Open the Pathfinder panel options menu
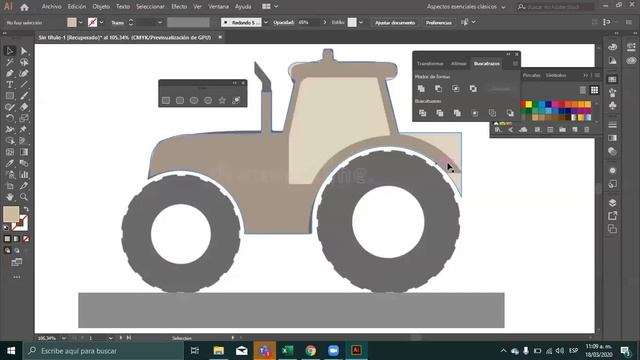This screenshot has width=640, height=360. coord(515,64)
